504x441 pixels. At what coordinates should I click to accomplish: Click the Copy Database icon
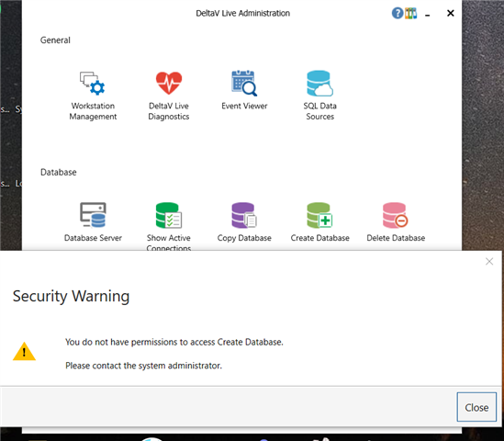[244, 215]
